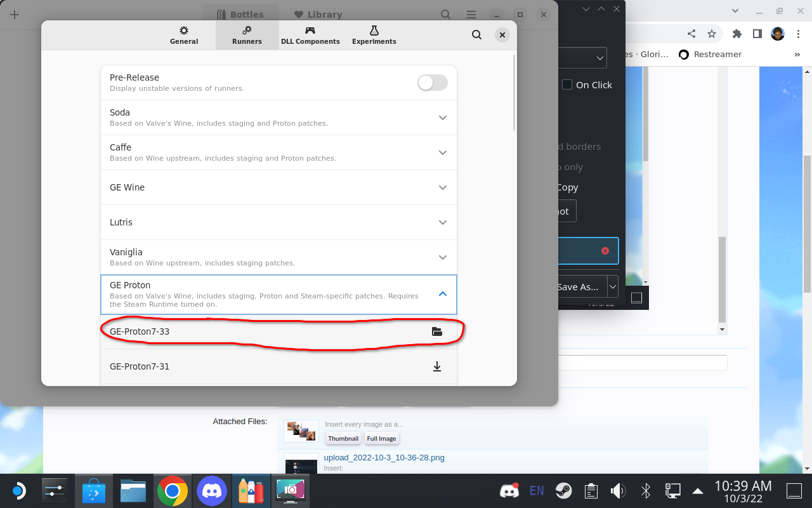
Task: Open Chrome profile avatar
Action: pyautogui.click(x=778, y=34)
